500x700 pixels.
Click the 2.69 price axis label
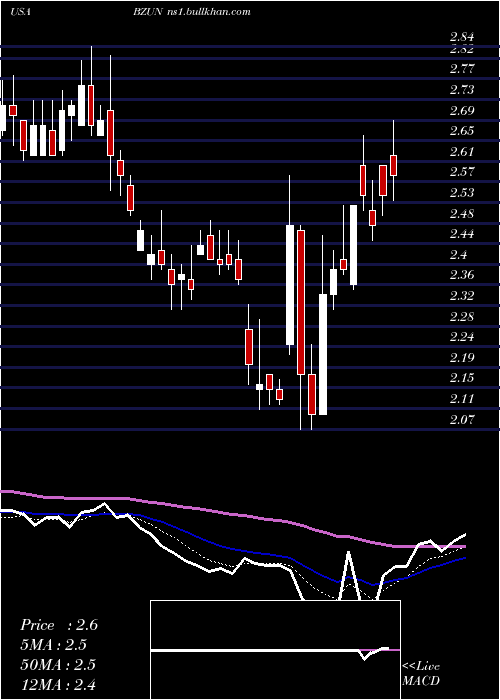(x=462, y=110)
